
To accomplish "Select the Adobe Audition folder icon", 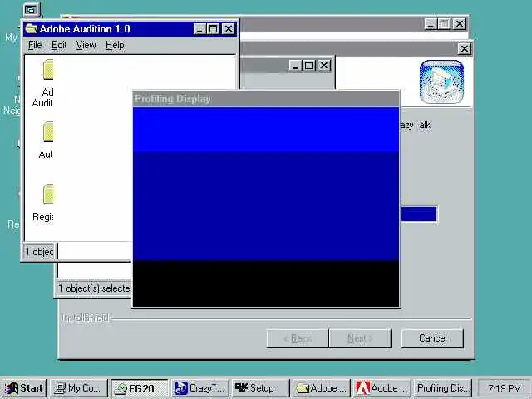I will [48, 70].
